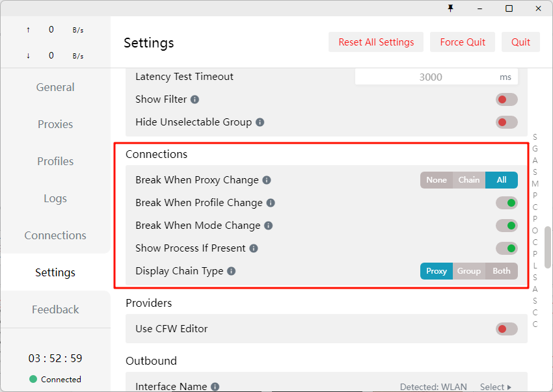
Task: Turn on Use CFW Editor toggle
Action: click(506, 329)
